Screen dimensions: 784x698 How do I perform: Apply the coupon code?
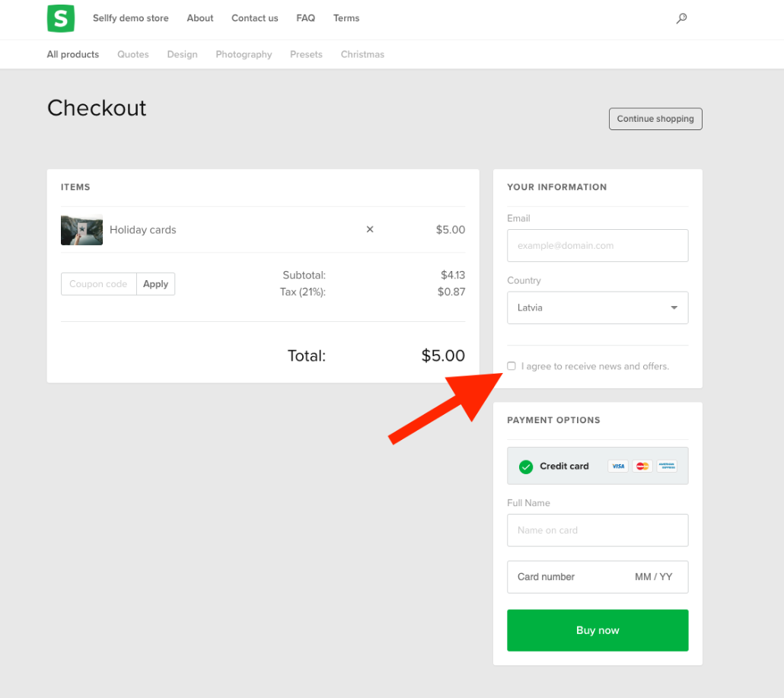point(155,284)
